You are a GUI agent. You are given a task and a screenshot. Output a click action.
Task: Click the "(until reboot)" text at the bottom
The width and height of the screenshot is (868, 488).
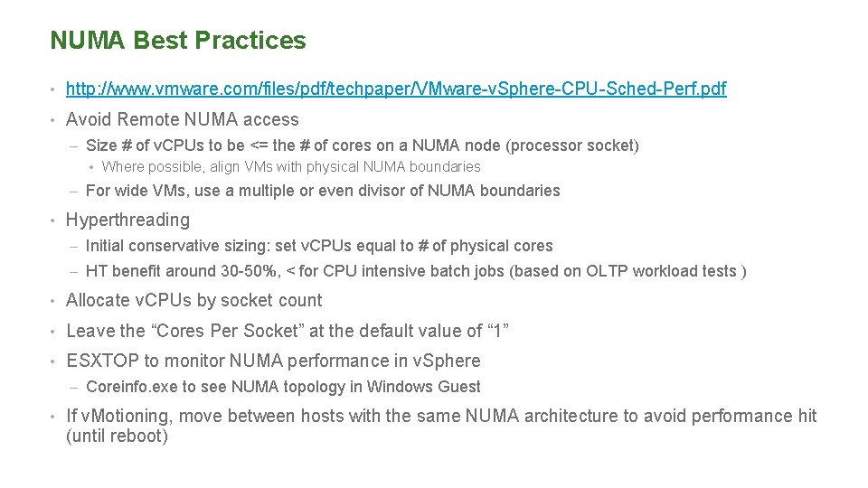point(117,436)
